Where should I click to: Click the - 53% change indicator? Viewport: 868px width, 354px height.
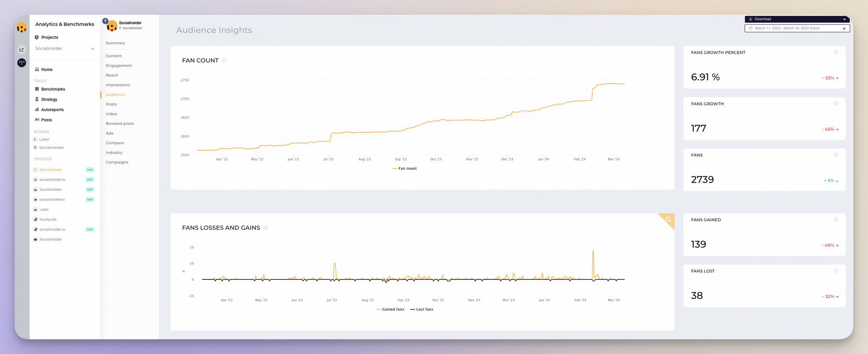[830, 78]
